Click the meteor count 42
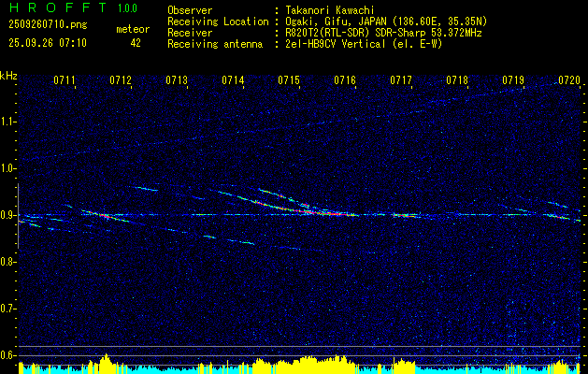 136,43
